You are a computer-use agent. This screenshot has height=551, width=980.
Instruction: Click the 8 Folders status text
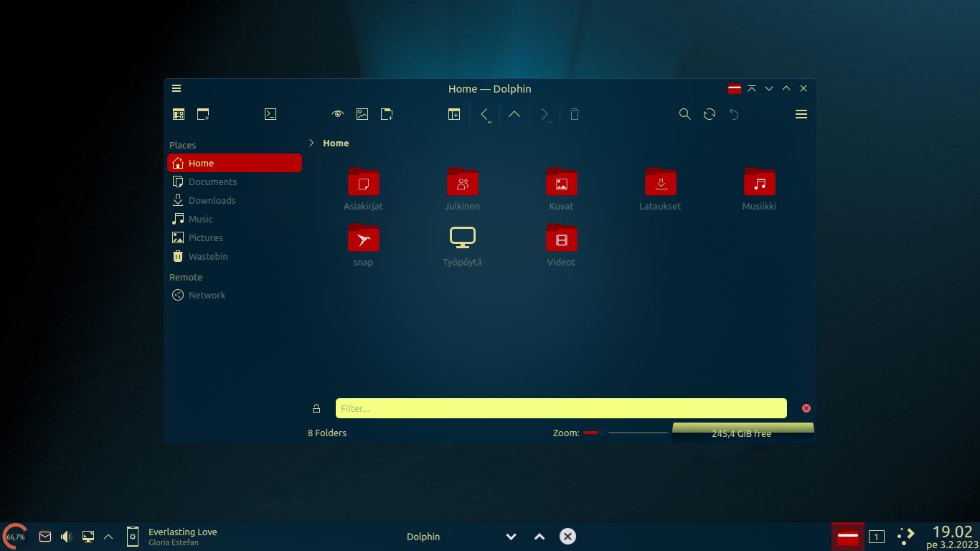[327, 433]
